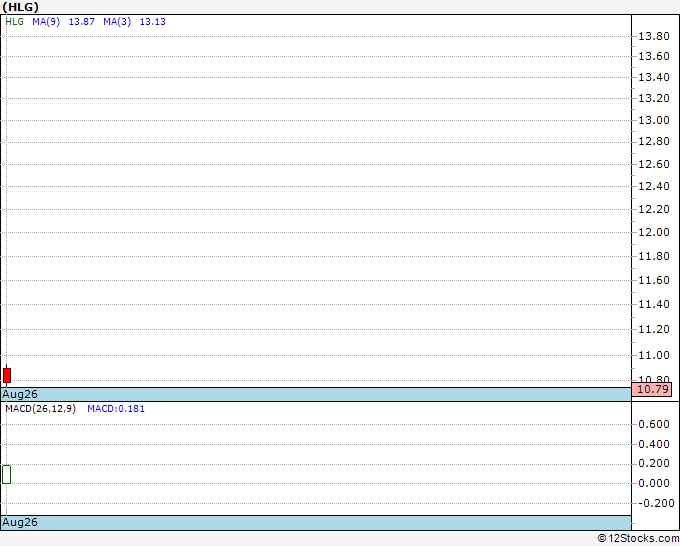680x546 pixels.
Task: Click the 13.13 moving average value
Action: 153,22
